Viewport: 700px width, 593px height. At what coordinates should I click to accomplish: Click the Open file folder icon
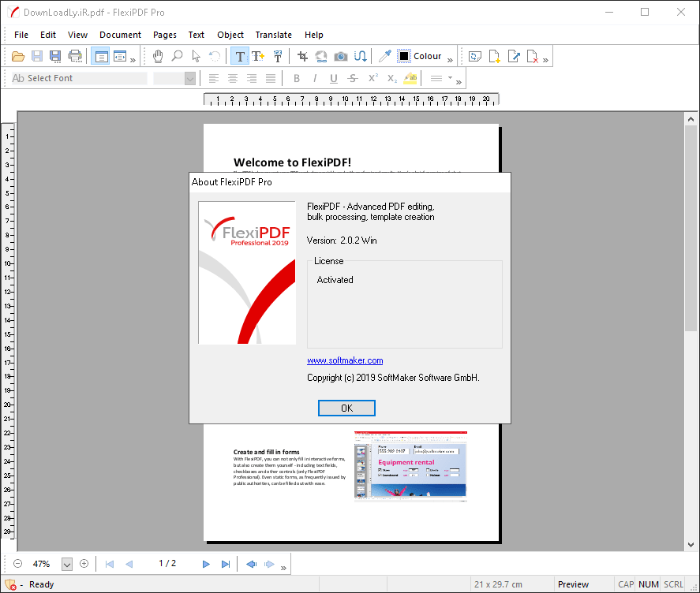tap(18, 56)
